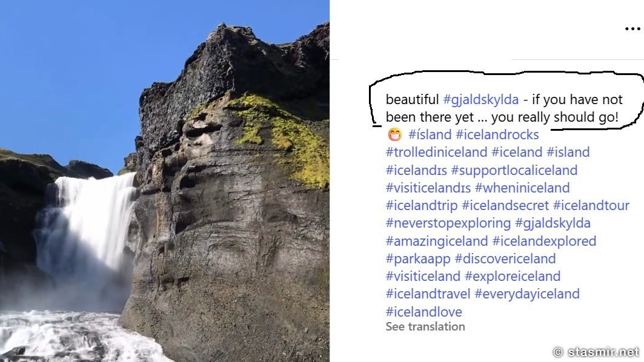Open the #icelandsecret hashtag
The image size is (644, 362).
(x=505, y=205)
